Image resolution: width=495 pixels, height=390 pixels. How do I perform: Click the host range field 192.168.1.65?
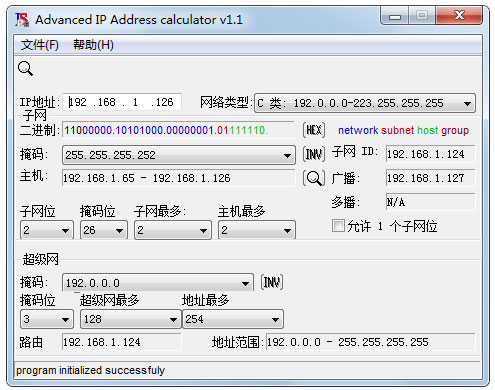179,178
